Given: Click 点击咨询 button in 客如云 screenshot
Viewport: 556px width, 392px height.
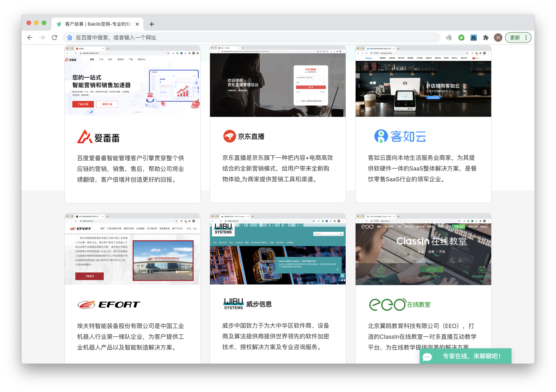Looking at the screenshot, I should coord(433,98).
